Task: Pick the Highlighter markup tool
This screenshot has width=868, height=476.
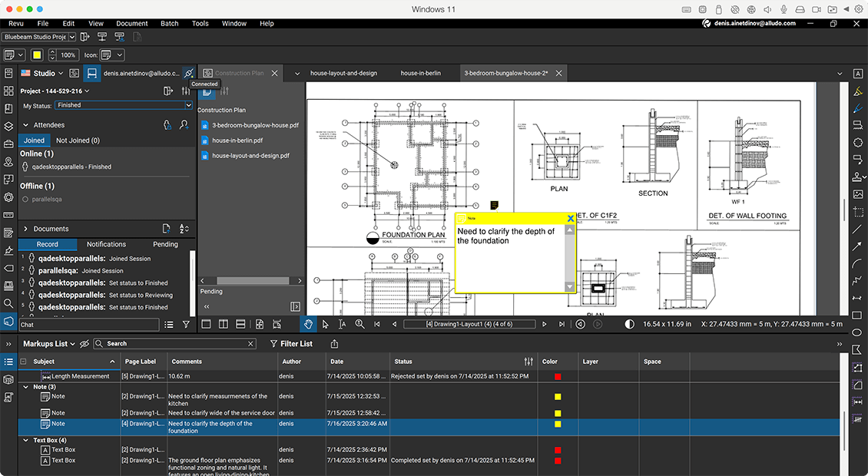Action: (858, 91)
